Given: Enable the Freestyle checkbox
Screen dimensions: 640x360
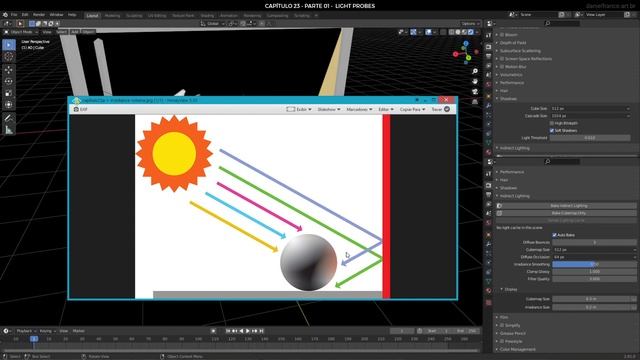Looking at the screenshot, I should (x=502, y=341).
